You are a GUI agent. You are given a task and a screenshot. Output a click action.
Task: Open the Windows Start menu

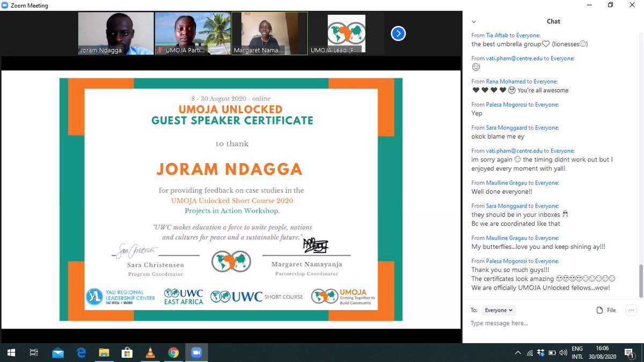[11, 352]
